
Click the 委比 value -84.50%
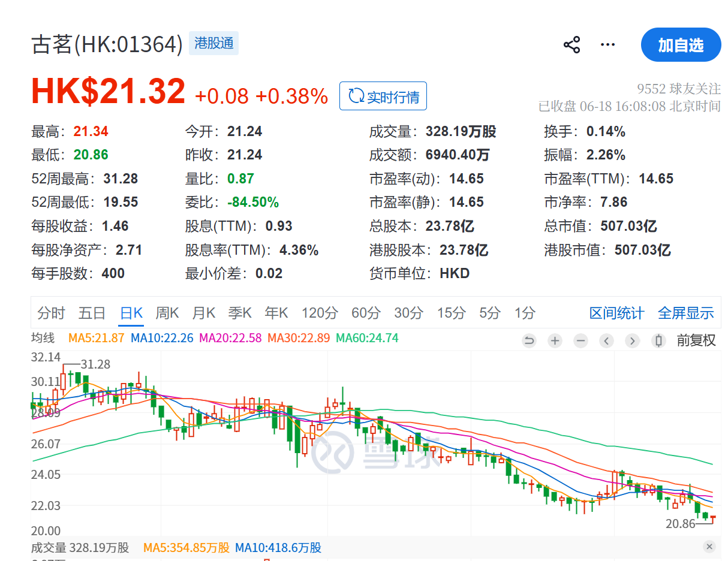[253, 202]
